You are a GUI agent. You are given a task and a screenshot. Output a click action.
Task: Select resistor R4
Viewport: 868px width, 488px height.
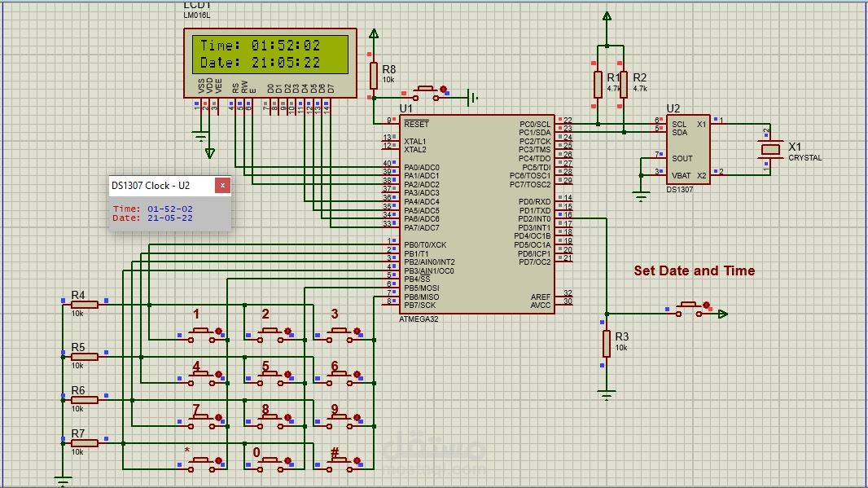tap(81, 306)
